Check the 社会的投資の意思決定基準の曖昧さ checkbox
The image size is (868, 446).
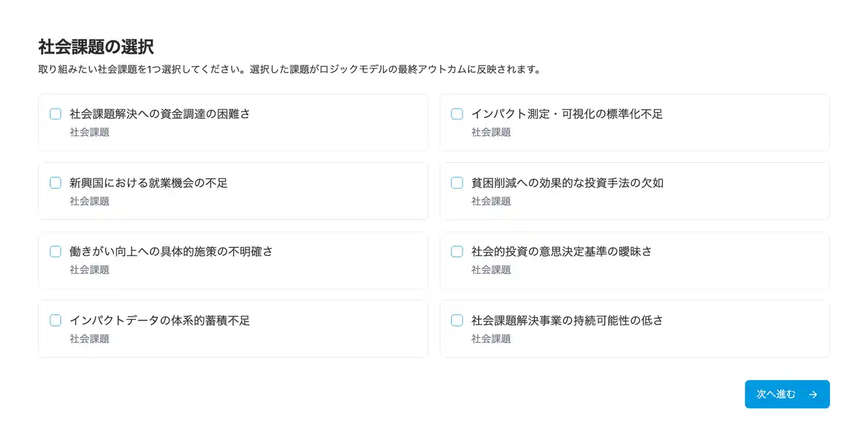pos(456,251)
